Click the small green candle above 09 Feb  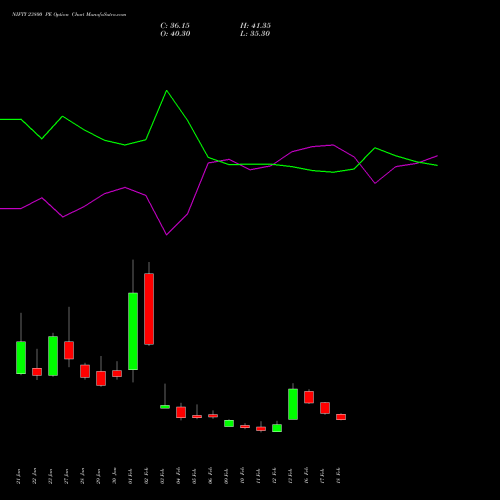coord(229,423)
